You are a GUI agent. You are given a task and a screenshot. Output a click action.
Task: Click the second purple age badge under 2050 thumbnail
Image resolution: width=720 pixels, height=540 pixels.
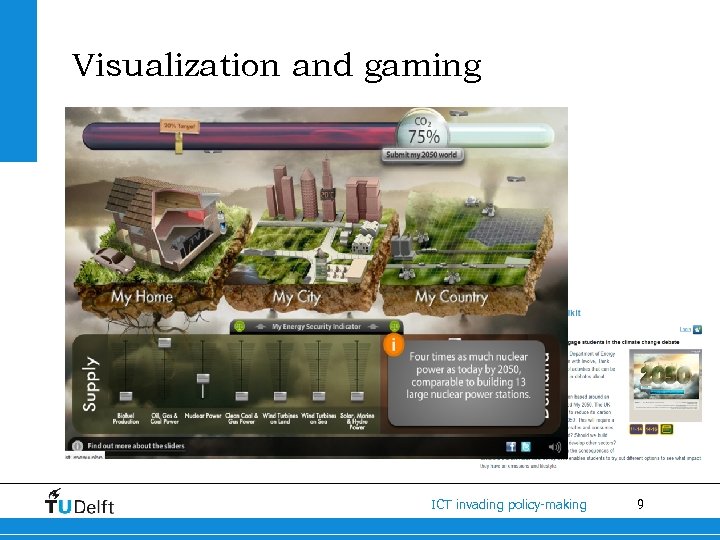click(652, 429)
